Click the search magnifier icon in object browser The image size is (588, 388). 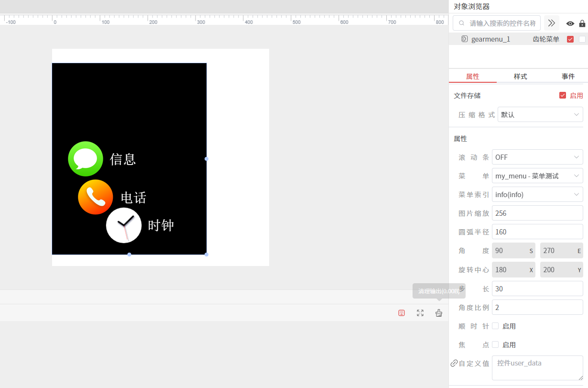pos(462,23)
